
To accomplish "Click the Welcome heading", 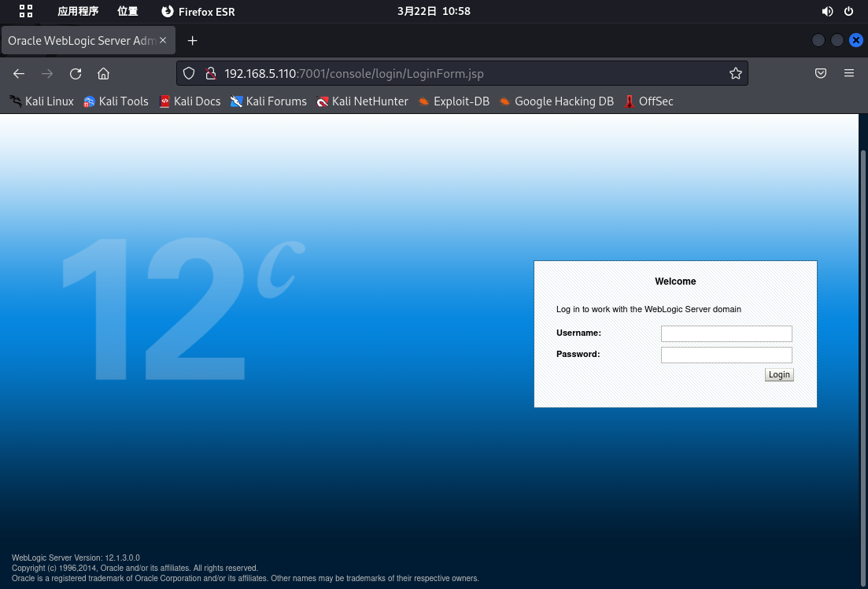I will 675,282.
